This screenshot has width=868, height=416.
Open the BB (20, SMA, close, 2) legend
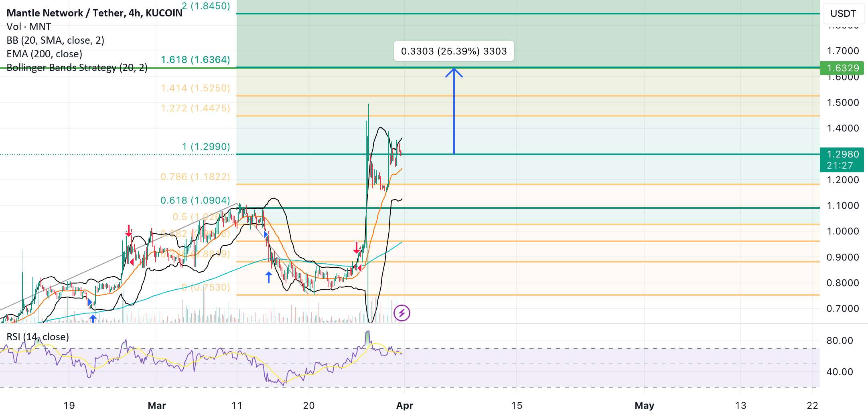point(55,40)
